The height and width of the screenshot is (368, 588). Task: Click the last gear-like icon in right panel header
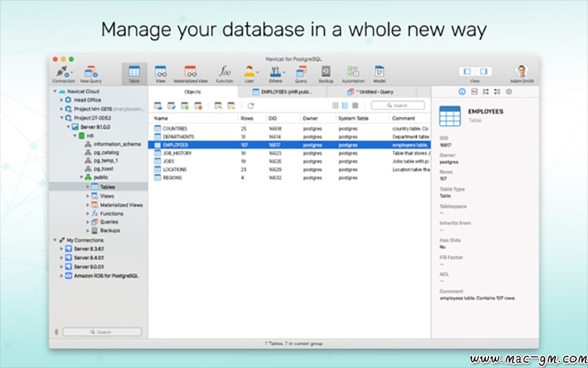(509, 91)
